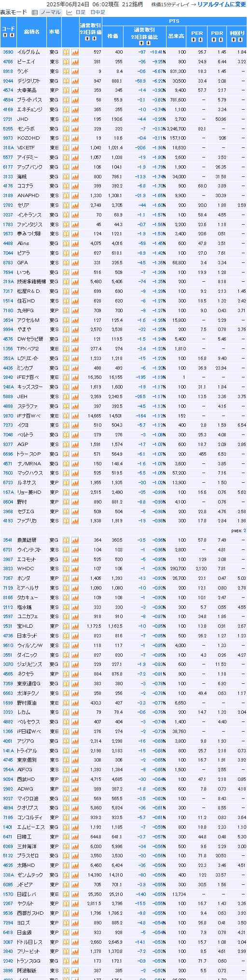251x980 pixels.
Task: Open stock code 9024 link
Action: [x=8, y=779]
